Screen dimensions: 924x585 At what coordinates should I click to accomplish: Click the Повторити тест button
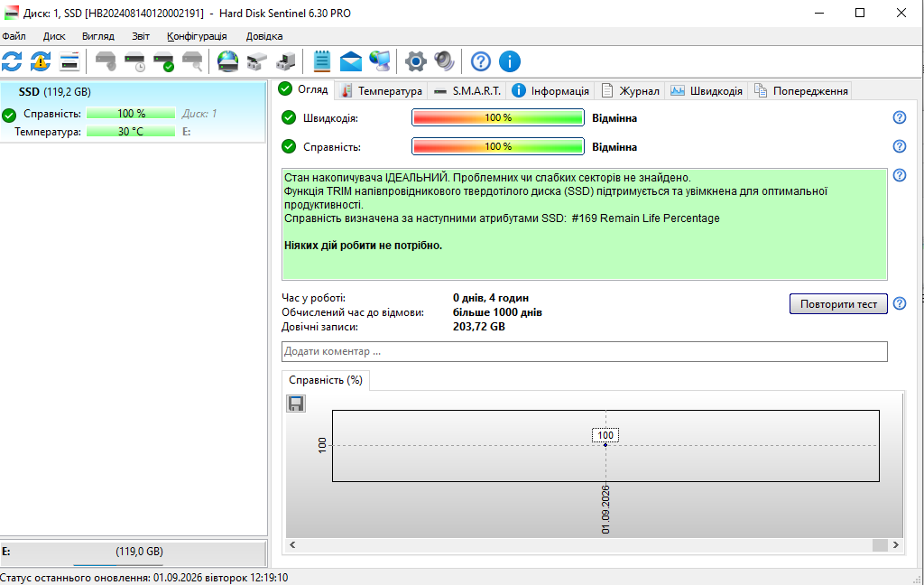pos(838,303)
